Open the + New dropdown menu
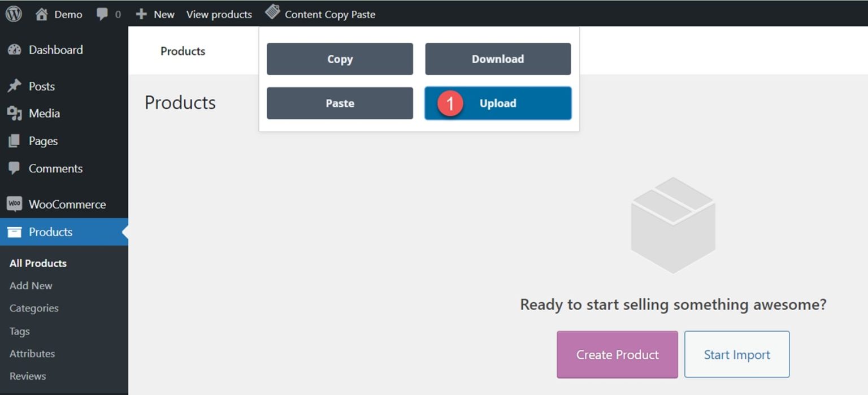Image resolution: width=868 pixels, height=395 pixels. [154, 14]
